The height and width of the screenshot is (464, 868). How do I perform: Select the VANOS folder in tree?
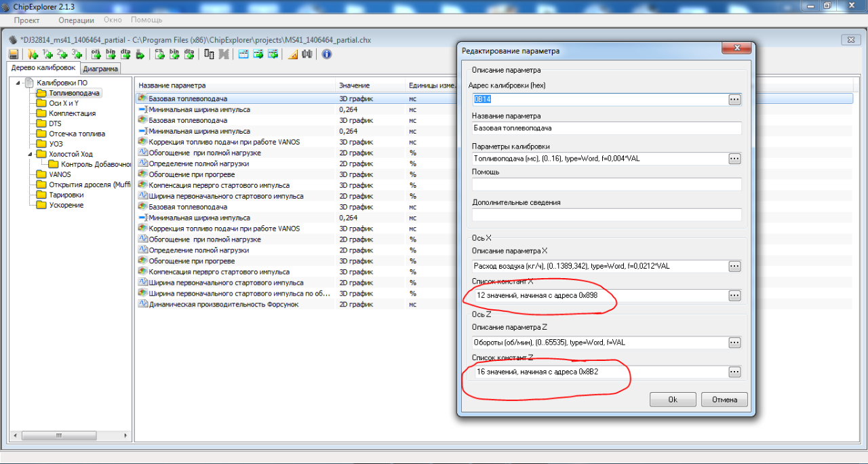tap(60, 174)
